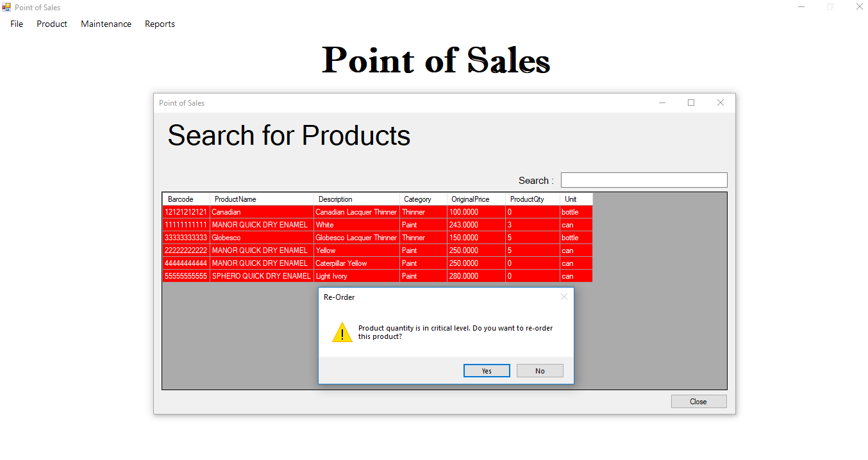868x460 pixels.
Task: Sort by the Barcode column header
Action: 180,199
